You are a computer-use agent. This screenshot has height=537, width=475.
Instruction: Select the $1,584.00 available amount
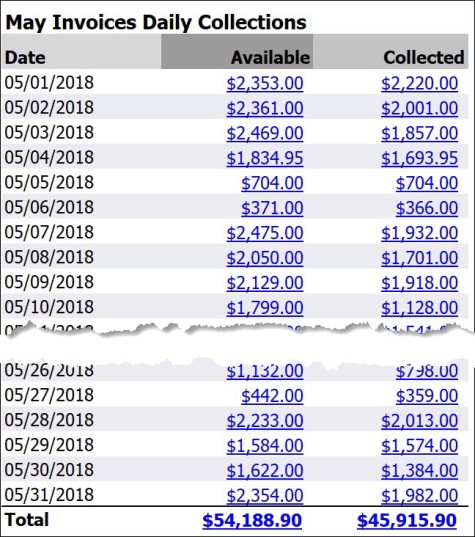coord(265,446)
